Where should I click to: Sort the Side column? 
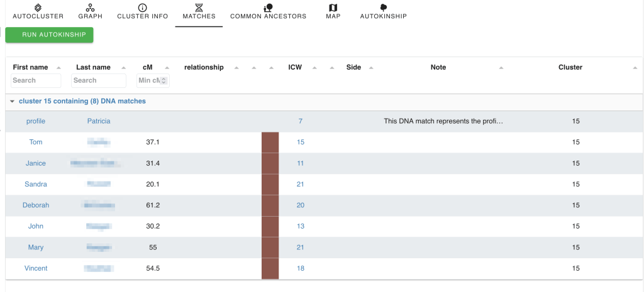pyautogui.click(x=371, y=68)
